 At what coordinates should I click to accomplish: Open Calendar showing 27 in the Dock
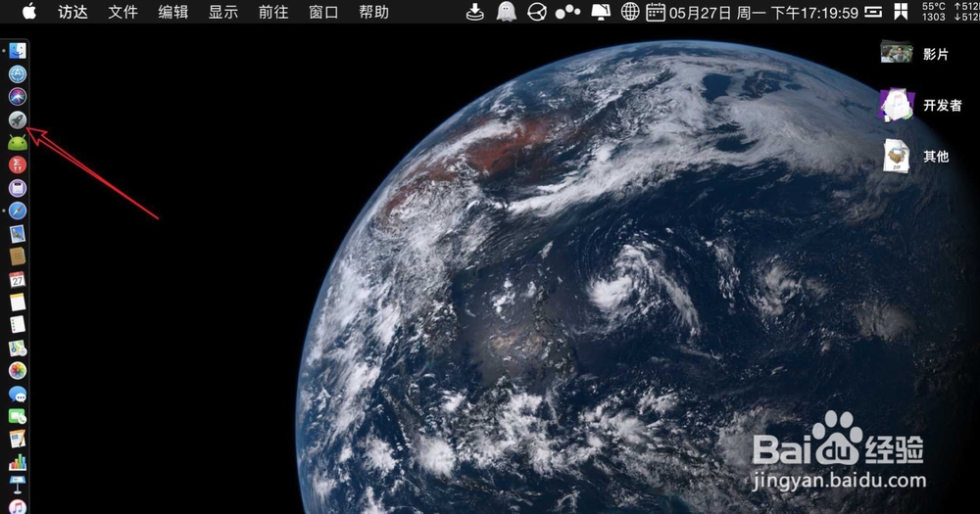pyautogui.click(x=18, y=279)
